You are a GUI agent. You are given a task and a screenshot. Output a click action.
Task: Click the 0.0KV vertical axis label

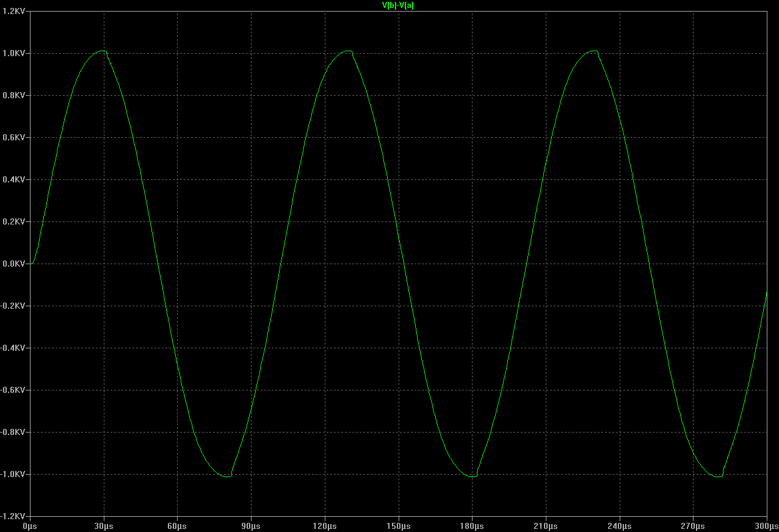15,264
